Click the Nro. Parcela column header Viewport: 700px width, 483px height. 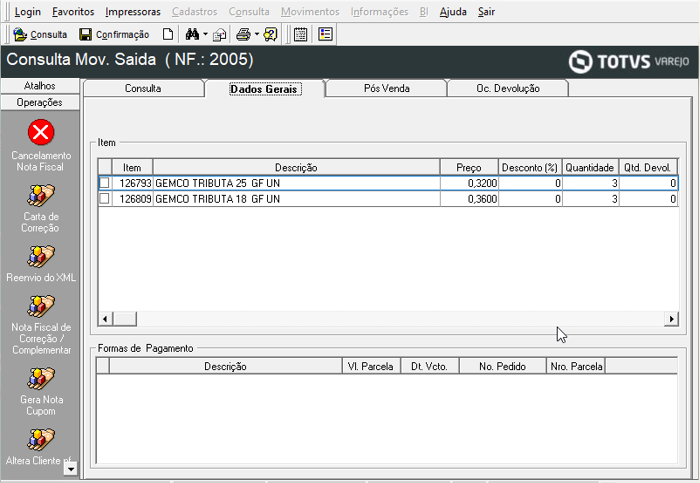tap(575, 366)
